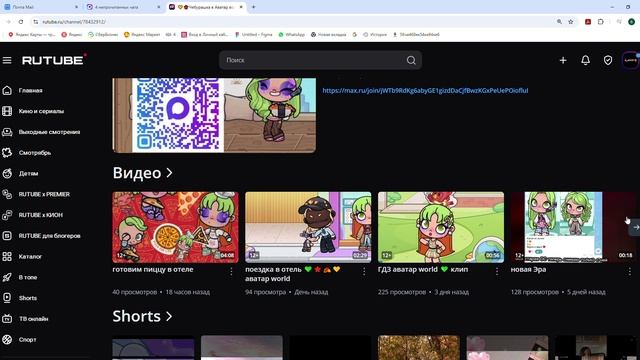This screenshot has height=360, width=640.
Task: Click the search magnifier icon
Action: coord(411,60)
